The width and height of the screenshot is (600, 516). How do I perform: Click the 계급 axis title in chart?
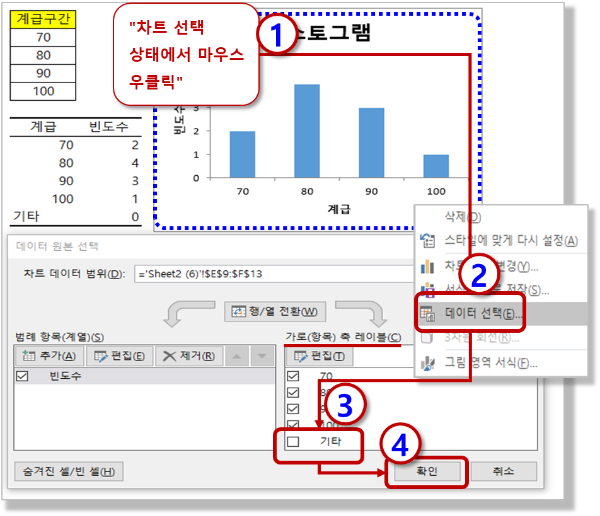click(x=339, y=209)
